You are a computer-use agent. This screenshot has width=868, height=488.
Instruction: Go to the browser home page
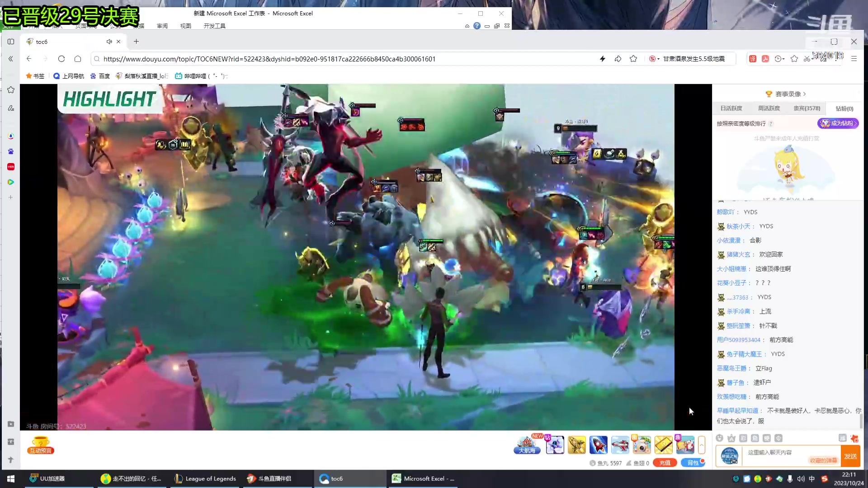pyautogui.click(x=78, y=59)
